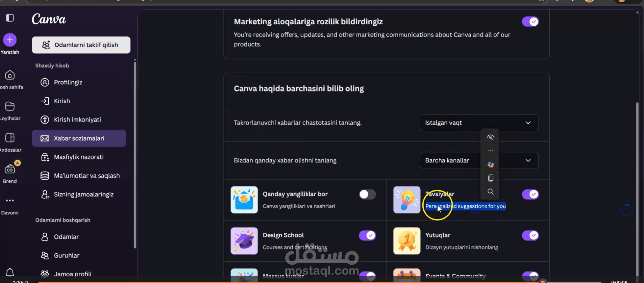Image resolution: width=644 pixels, height=283 pixels.
Task: Open the notifications bell icon
Action: click(10, 272)
